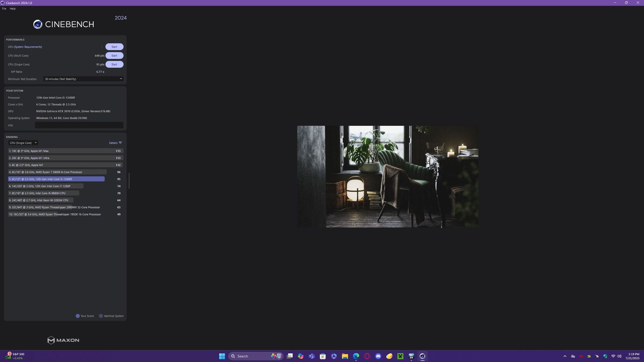Screen dimensions: 644x362
Task: Expand the CPU (Single Core) ranking dropdown
Action: click(x=23, y=143)
